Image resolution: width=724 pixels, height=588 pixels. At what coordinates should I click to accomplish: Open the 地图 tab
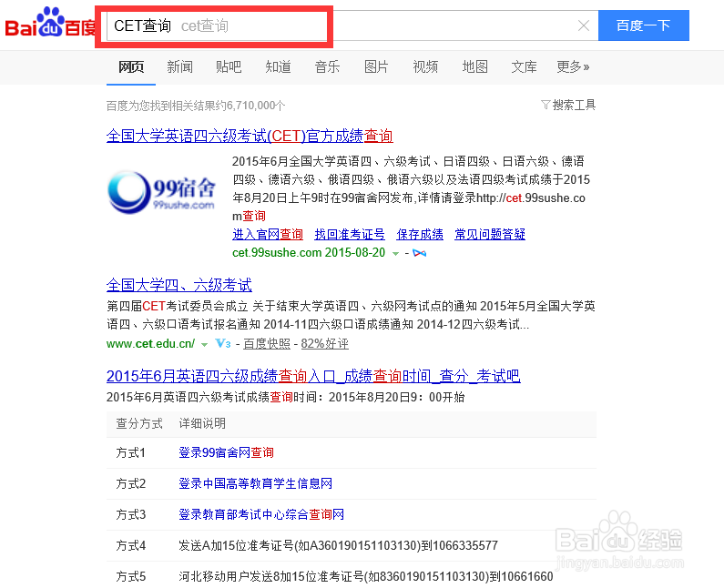475,67
